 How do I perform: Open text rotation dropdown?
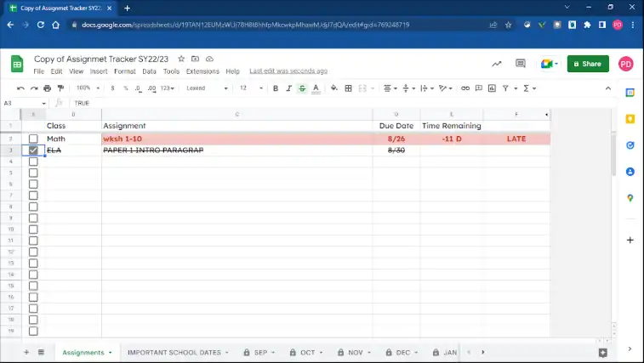445,88
